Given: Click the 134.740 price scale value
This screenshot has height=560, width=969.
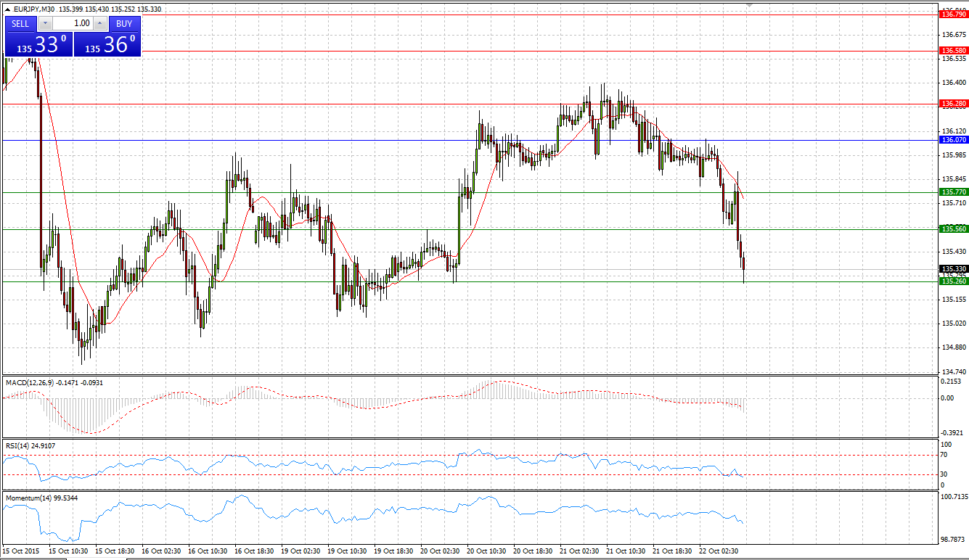Looking at the screenshot, I should 953,371.
